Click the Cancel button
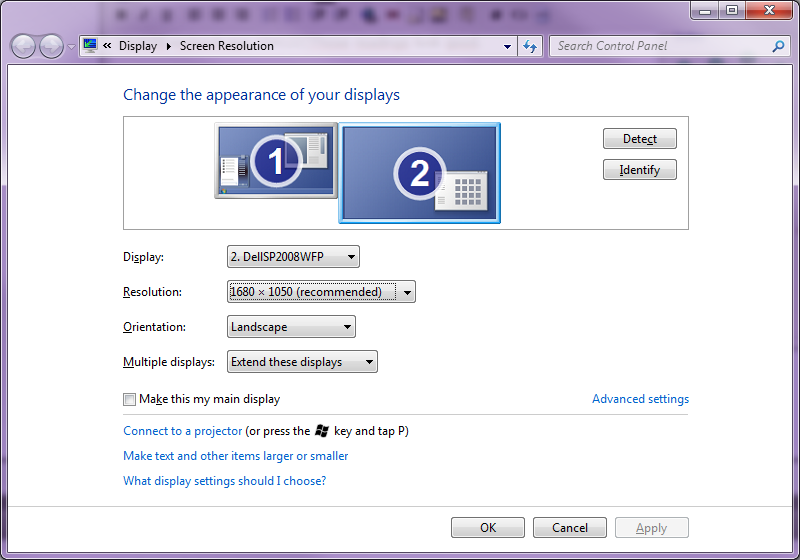Screen dimensions: 800x560 [x=570, y=527]
